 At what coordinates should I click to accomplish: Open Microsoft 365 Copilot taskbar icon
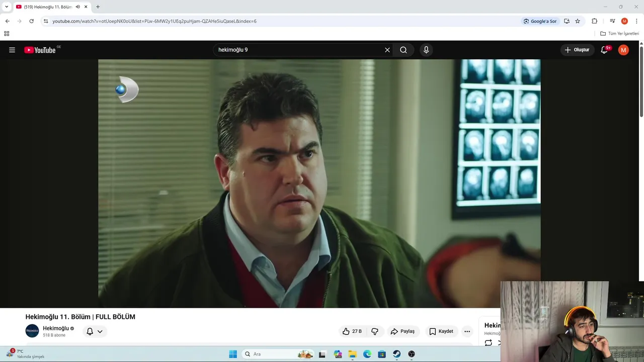(x=338, y=354)
